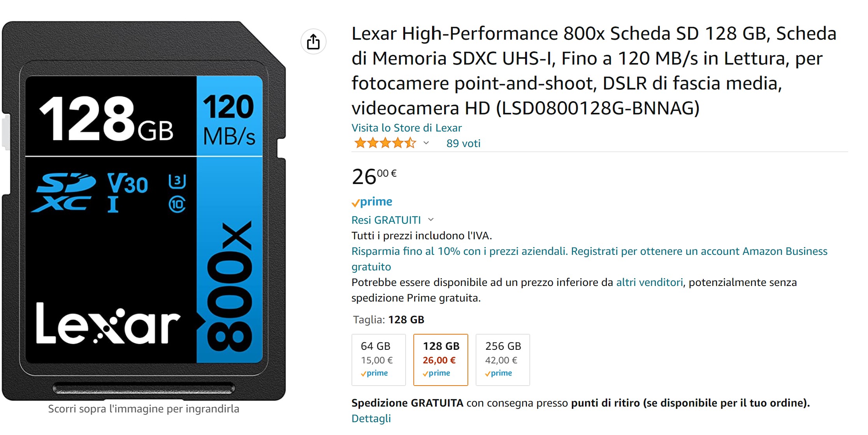
Task: Open Visita lo Store di Lexar link
Action: (x=406, y=128)
